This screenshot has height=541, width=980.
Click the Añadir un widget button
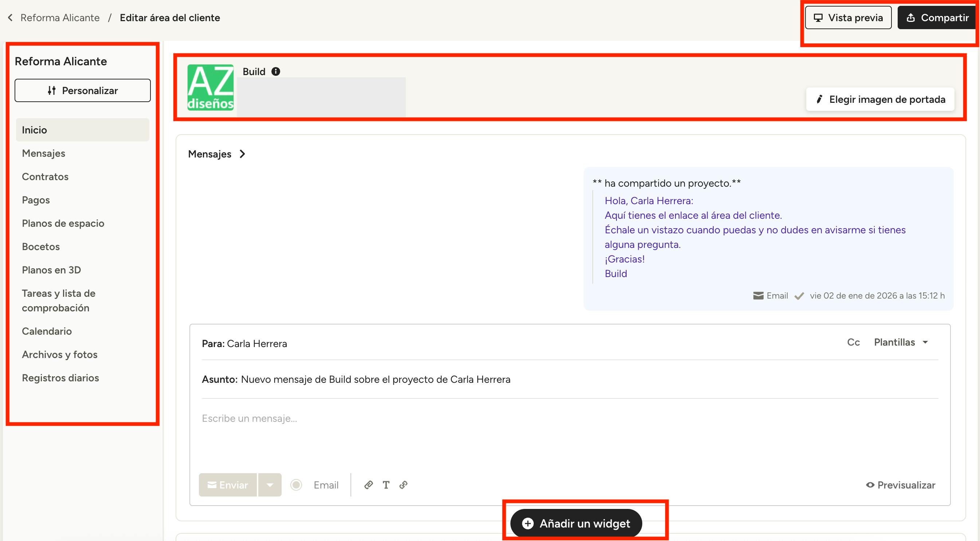click(x=576, y=523)
